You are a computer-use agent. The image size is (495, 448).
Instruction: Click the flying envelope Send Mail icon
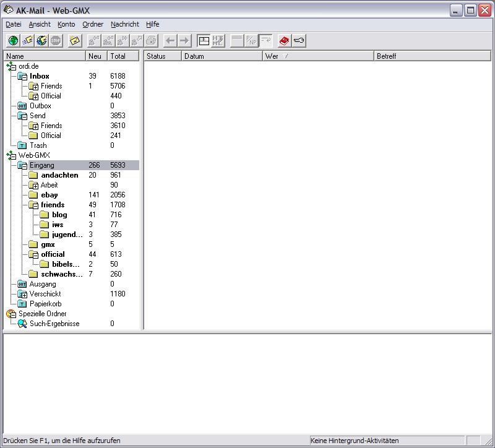(27, 41)
